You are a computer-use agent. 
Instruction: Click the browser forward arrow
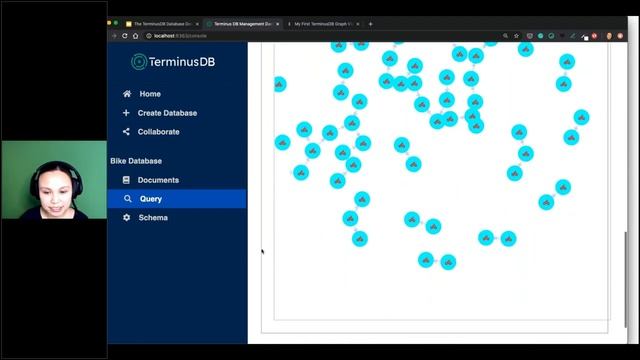tap(114, 36)
